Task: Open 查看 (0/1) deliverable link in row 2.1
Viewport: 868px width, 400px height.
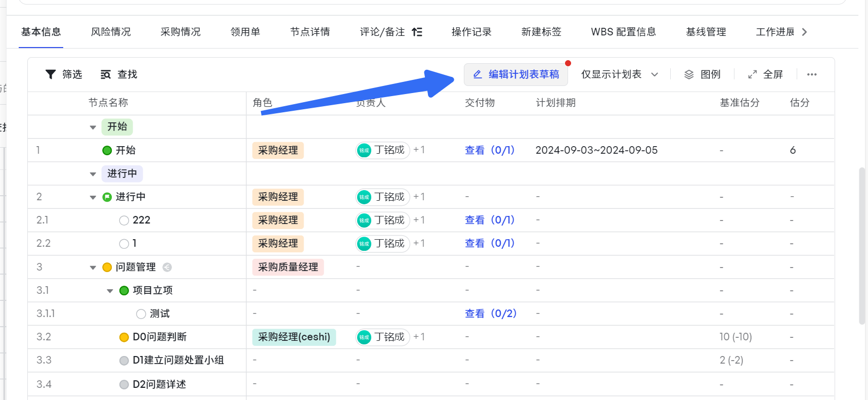Action: pos(490,220)
